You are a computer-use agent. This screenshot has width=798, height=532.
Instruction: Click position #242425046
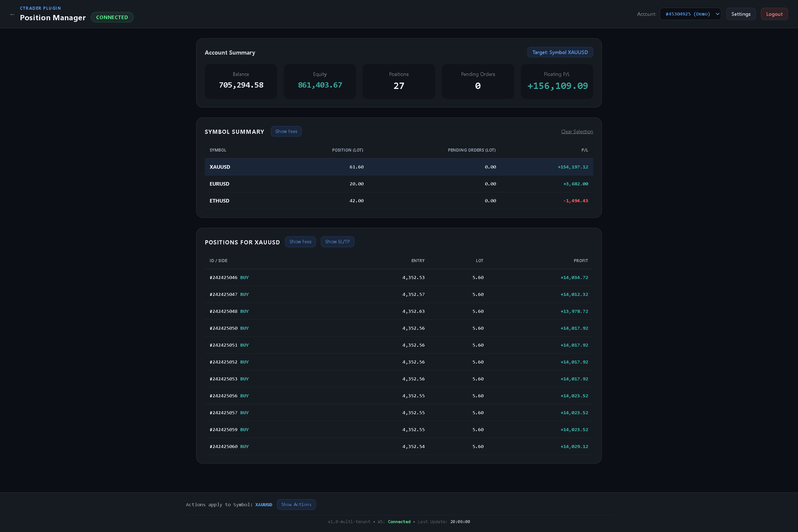tap(399, 278)
